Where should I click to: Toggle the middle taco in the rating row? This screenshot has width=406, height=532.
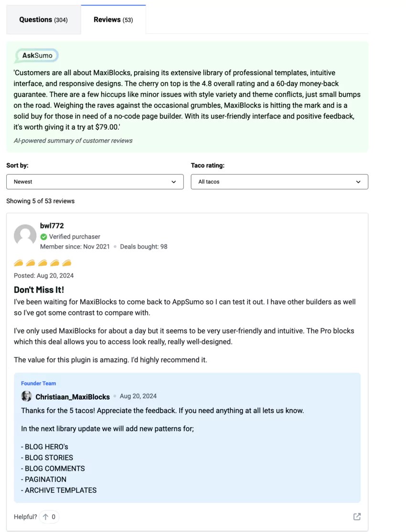click(x=43, y=262)
